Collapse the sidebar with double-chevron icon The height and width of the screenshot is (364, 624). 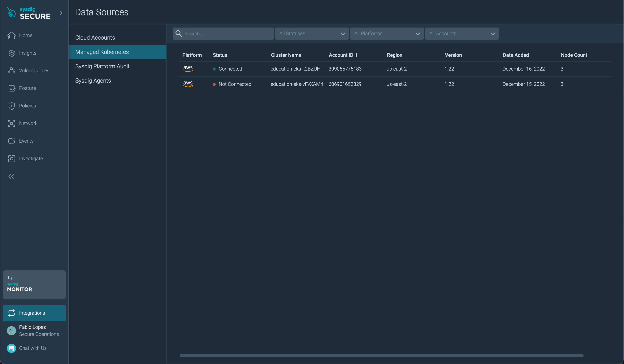11,176
